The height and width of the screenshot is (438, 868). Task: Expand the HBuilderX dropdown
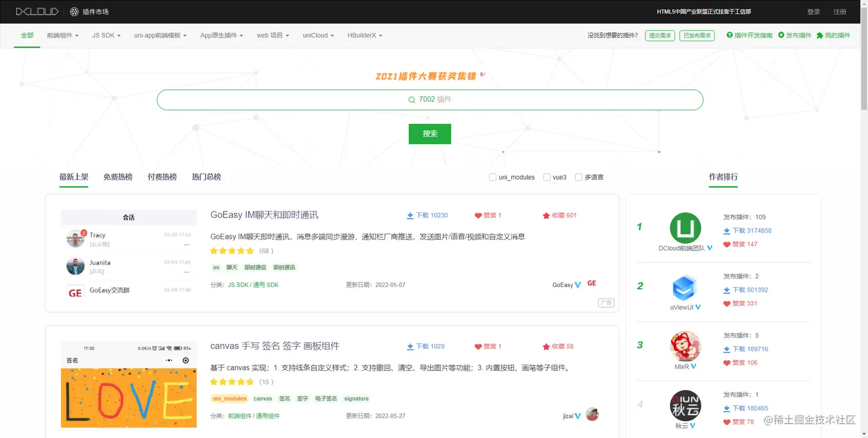click(365, 36)
